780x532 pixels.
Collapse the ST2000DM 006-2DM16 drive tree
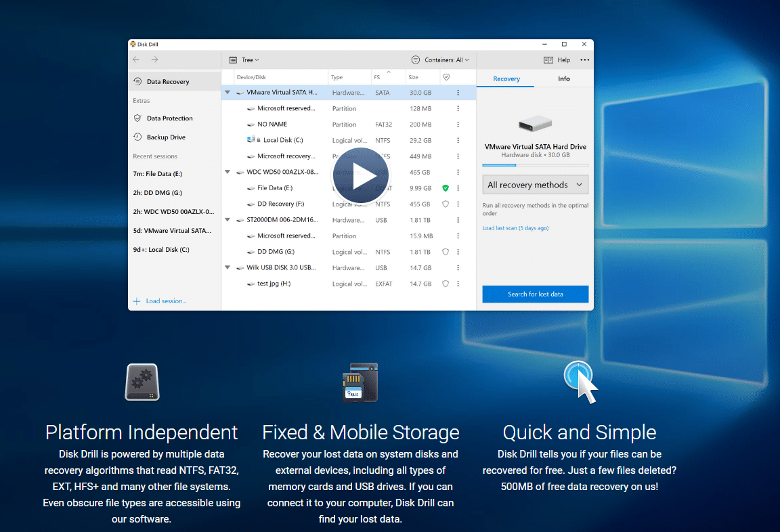[x=227, y=220]
